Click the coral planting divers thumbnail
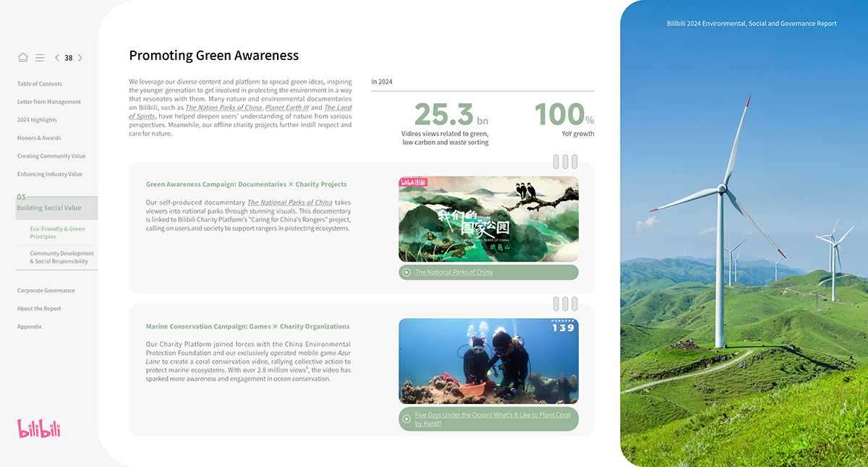Screen dimensions: 868x467 coord(488,361)
